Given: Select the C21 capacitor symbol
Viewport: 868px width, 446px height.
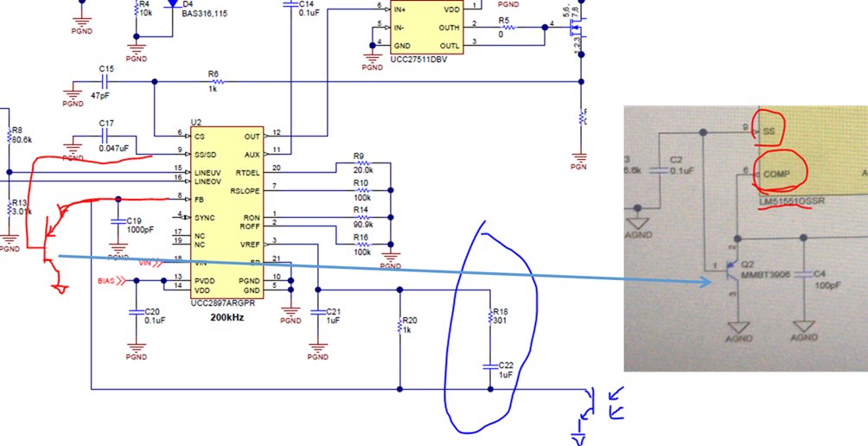Looking at the screenshot, I should [x=317, y=312].
